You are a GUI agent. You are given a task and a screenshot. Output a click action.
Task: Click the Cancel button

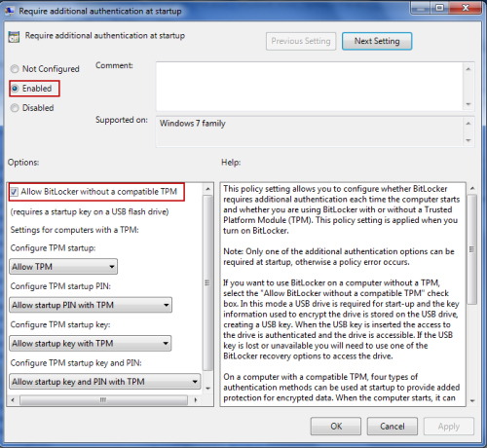pos(393,427)
